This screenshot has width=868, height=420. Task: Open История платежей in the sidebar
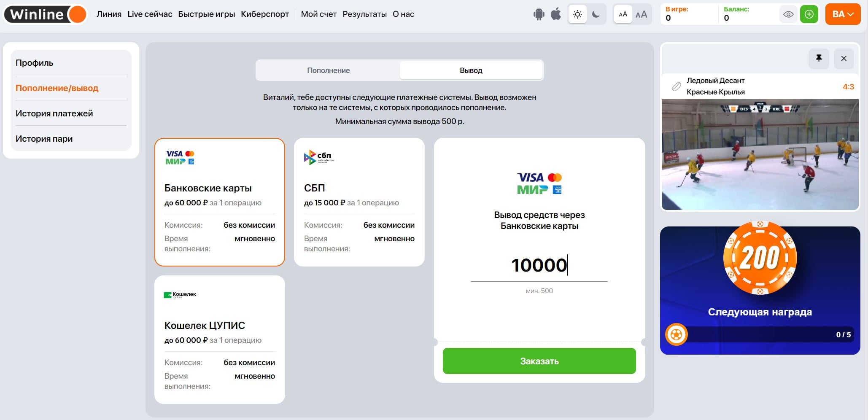coord(54,113)
